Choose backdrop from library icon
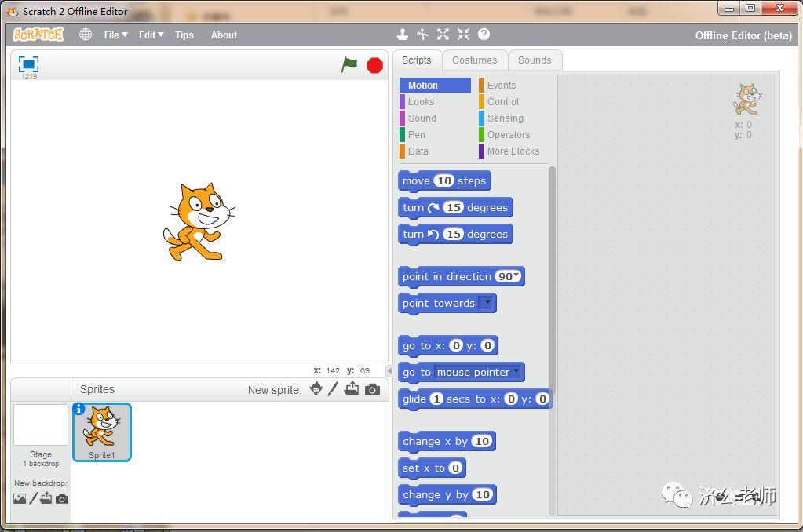 pyautogui.click(x=20, y=499)
